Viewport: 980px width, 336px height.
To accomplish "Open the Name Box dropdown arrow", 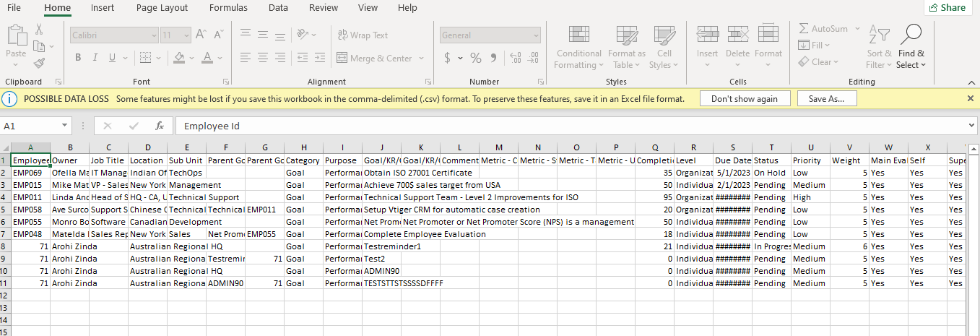I will tap(64, 126).
